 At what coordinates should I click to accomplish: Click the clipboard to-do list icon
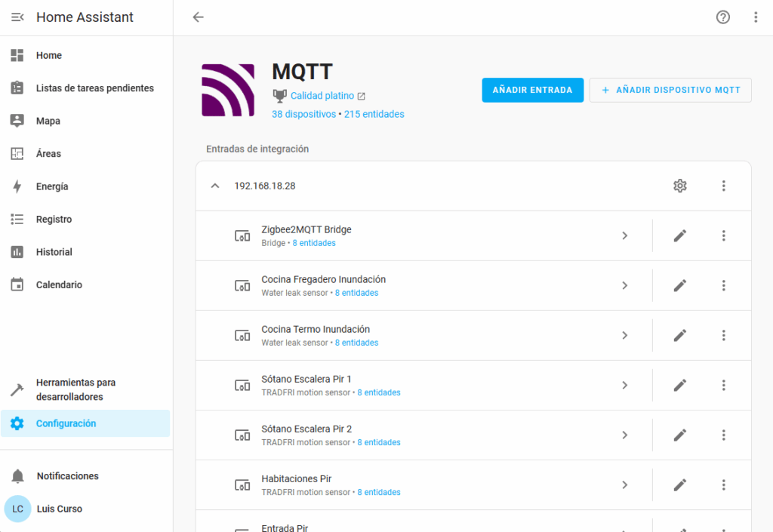pyautogui.click(x=17, y=88)
